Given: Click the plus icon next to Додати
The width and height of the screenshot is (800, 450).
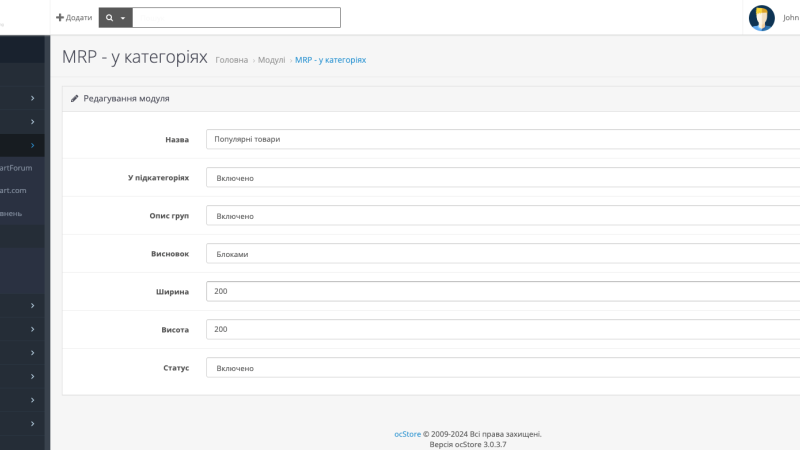Looking at the screenshot, I should point(60,17).
